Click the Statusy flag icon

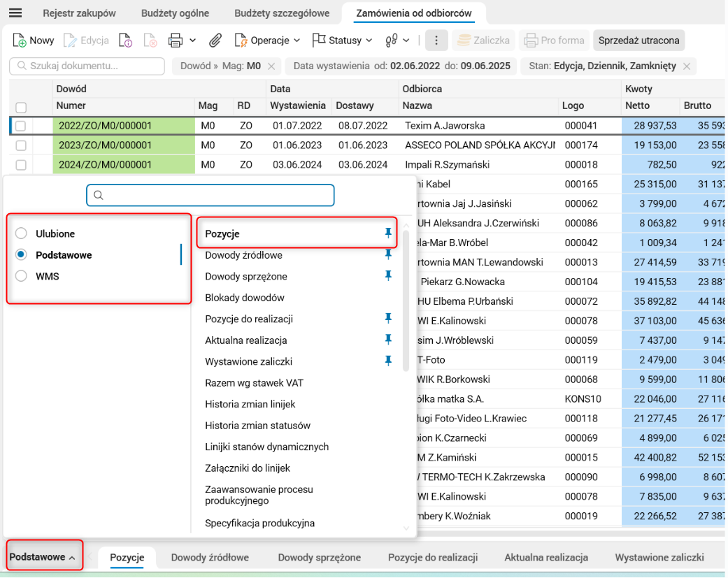(318, 41)
